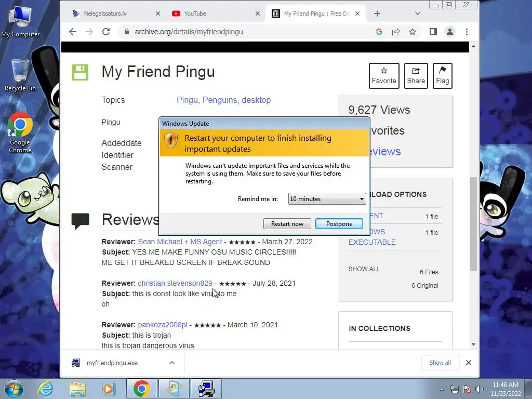Click the Share button on archive page
532x399 pixels.
(x=416, y=76)
